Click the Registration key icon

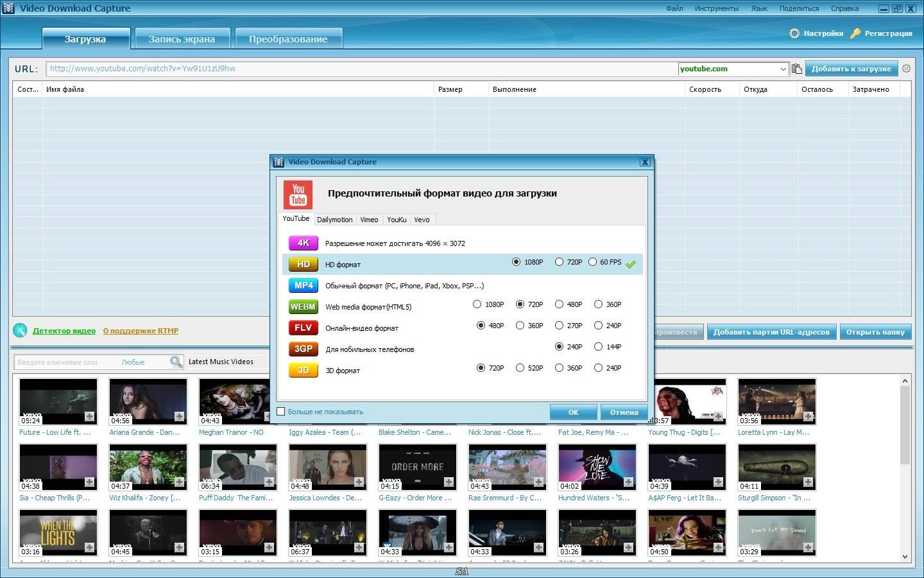coord(855,33)
